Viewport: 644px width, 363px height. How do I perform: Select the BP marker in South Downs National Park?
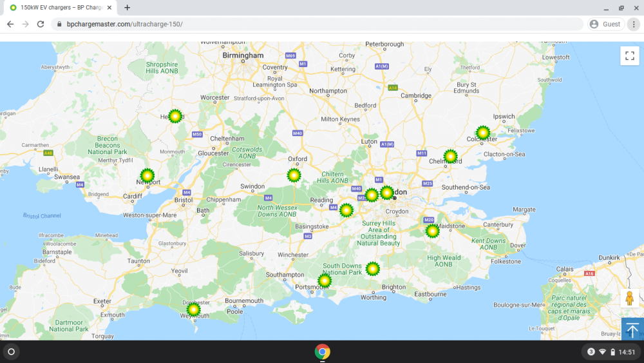[x=372, y=269]
